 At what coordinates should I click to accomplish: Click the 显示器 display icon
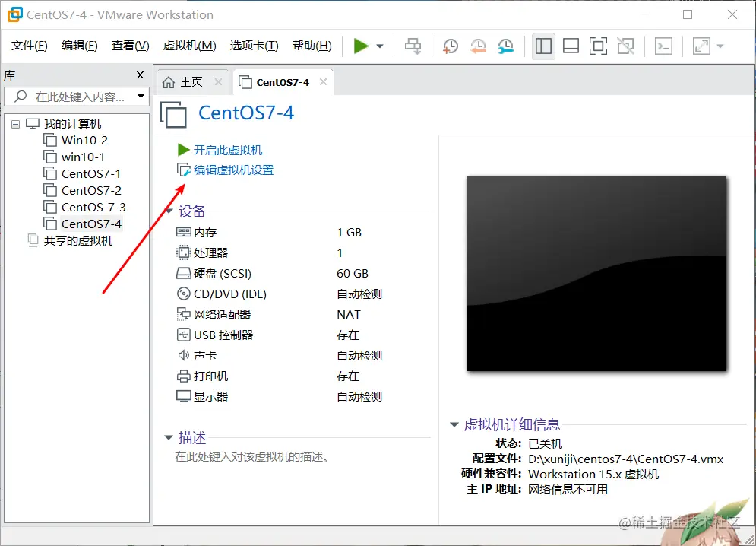pyautogui.click(x=184, y=396)
